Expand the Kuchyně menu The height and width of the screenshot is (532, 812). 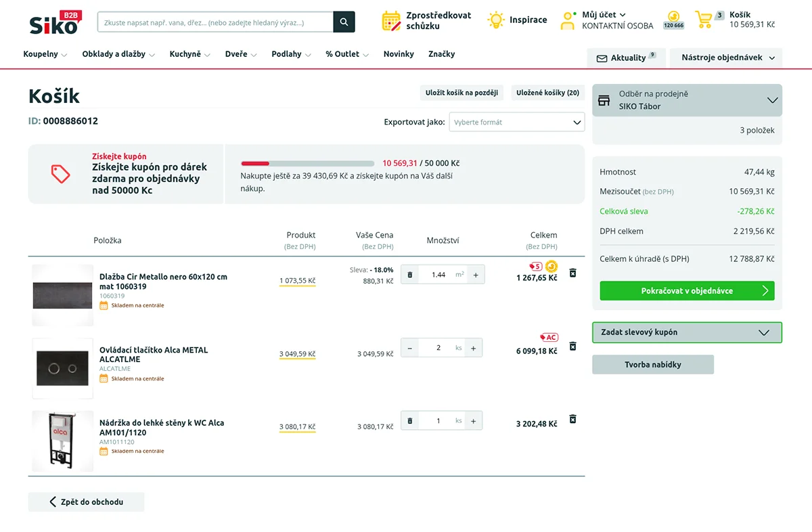pos(190,54)
